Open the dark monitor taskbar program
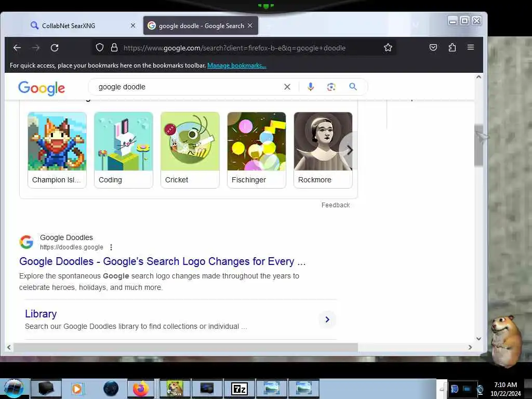This screenshot has height=399, width=532. coord(207,389)
